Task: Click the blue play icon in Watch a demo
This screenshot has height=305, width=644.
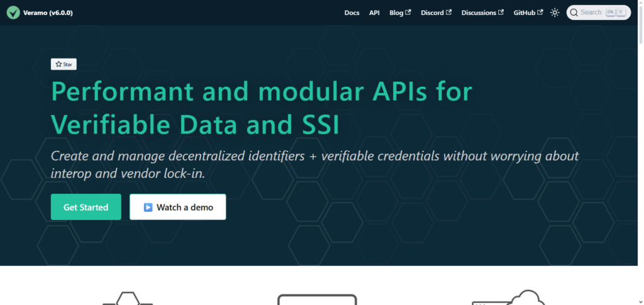Action: (148, 208)
